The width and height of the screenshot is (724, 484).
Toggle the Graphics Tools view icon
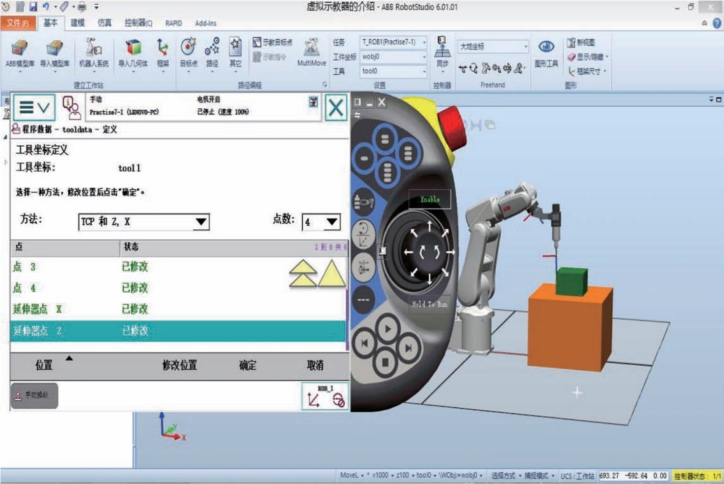546,52
